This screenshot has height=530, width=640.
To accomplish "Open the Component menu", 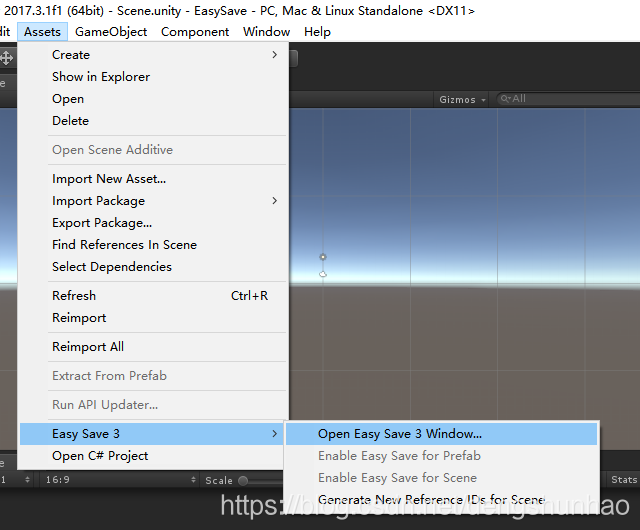I will click(x=195, y=32).
